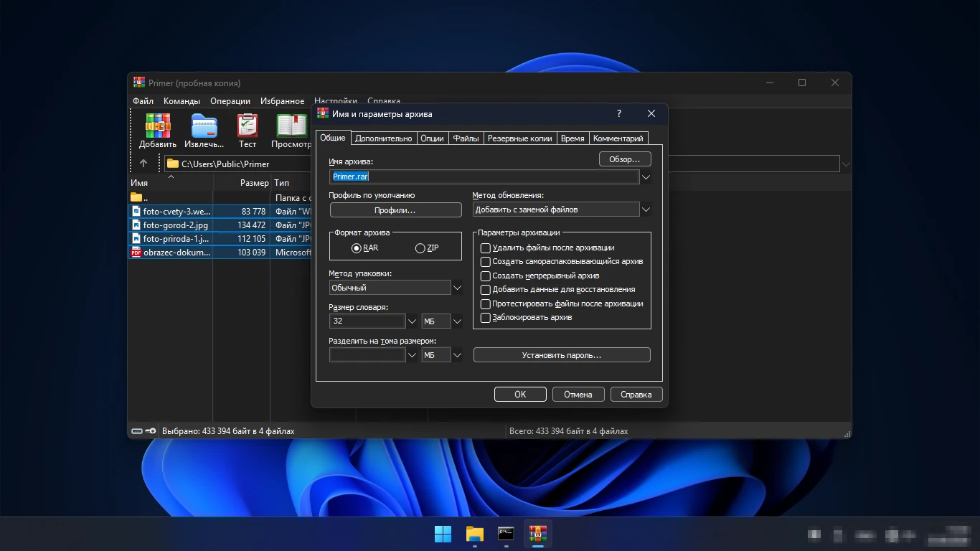Viewport: 980px width, 551px height.
Task: Switch to the Опции tab
Action: tap(432, 138)
